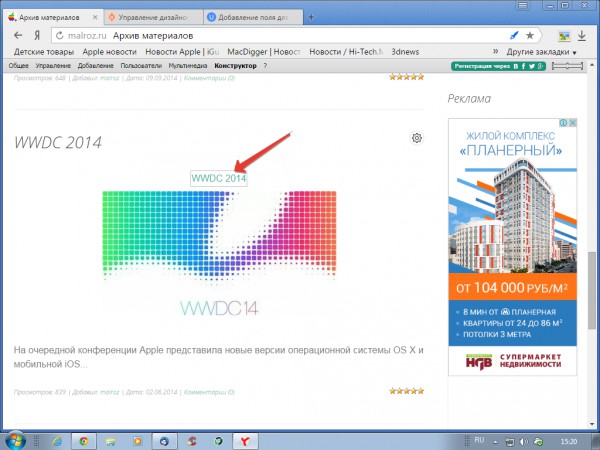
Task: Close the ad banner with the X icon
Action: click(572, 122)
